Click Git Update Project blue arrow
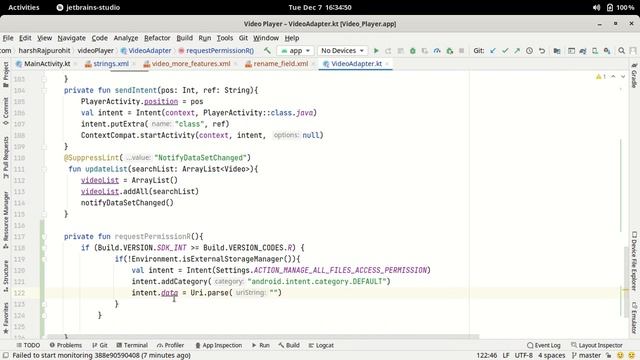 (x=493, y=51)
